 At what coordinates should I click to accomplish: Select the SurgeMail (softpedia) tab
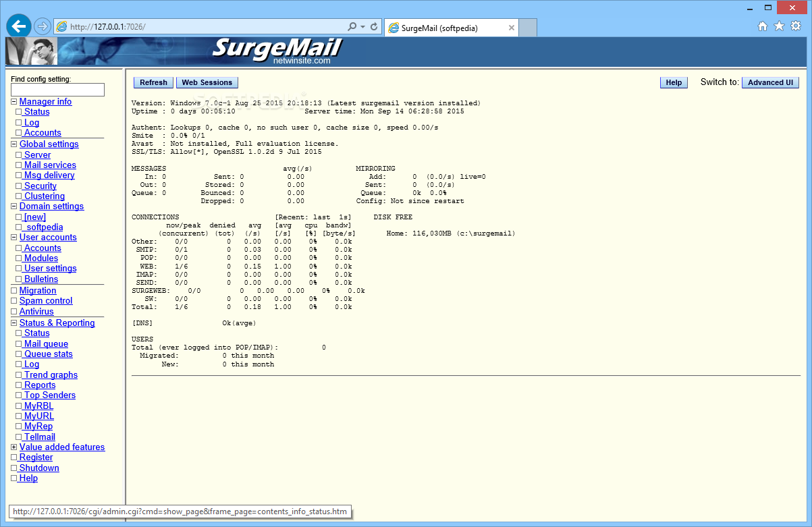(452, 28)
